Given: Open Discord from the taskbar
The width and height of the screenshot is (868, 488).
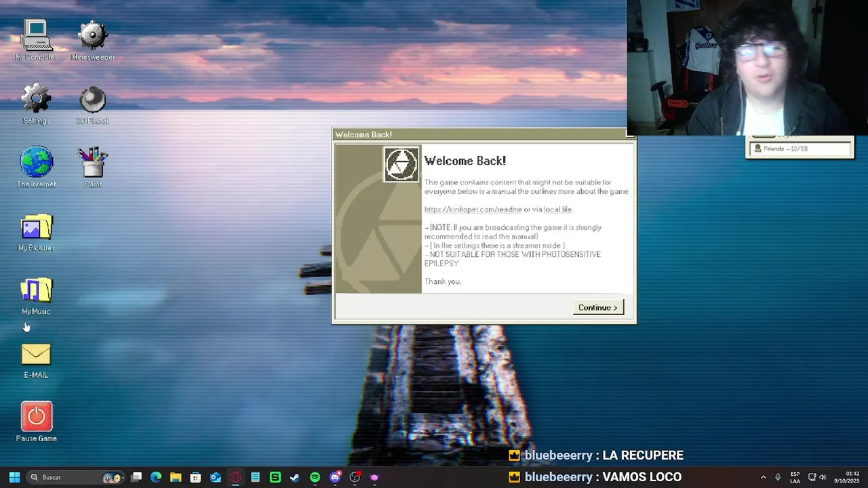Looking at the screenshot, I should point(334,477).
